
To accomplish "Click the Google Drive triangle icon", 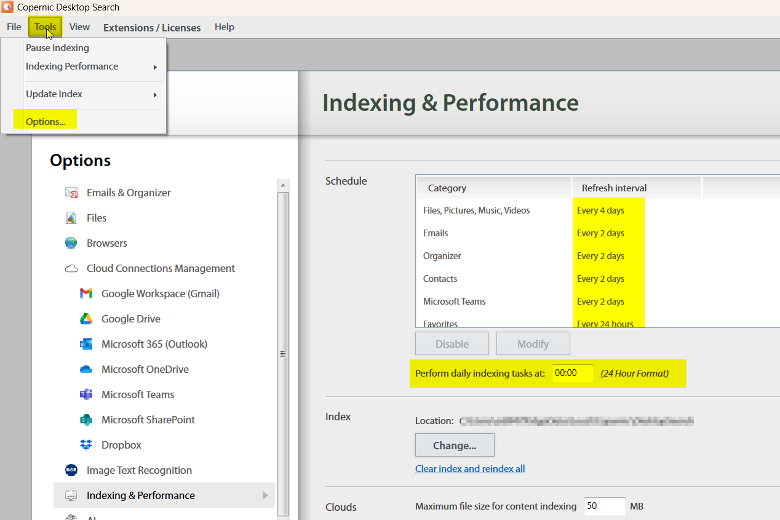I will [x=86, y=318].
